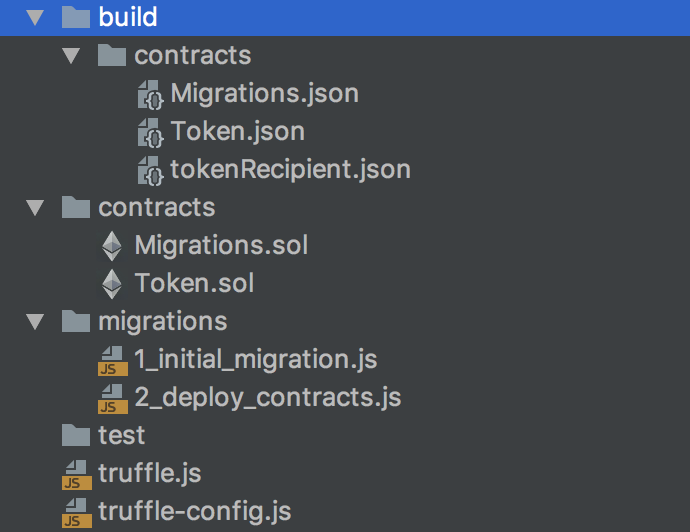Click the Migrations.json file icon
Screen dimensions: 690x532
pos(150,95)
